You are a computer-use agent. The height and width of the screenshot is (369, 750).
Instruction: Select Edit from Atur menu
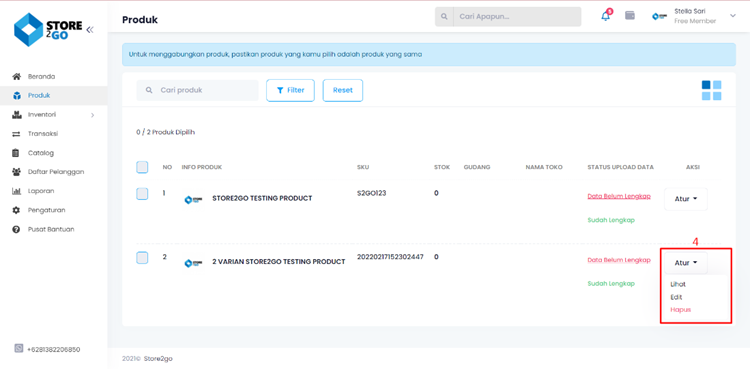click(676, 297)
